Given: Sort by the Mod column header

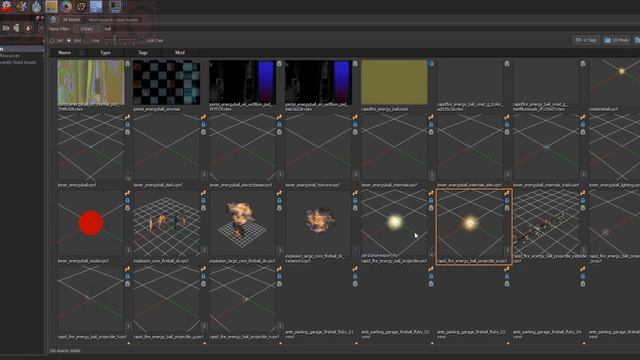Looking at the screenshot, I should coord(180,53).
